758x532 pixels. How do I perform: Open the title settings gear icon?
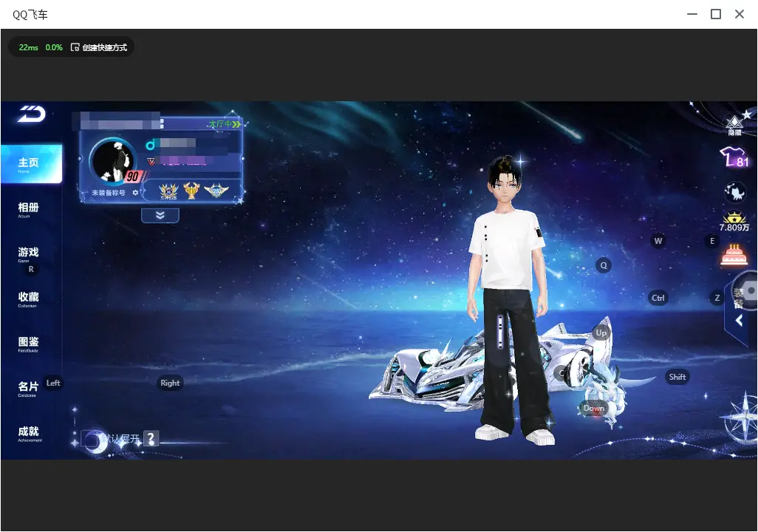click(x=135, y=193)
